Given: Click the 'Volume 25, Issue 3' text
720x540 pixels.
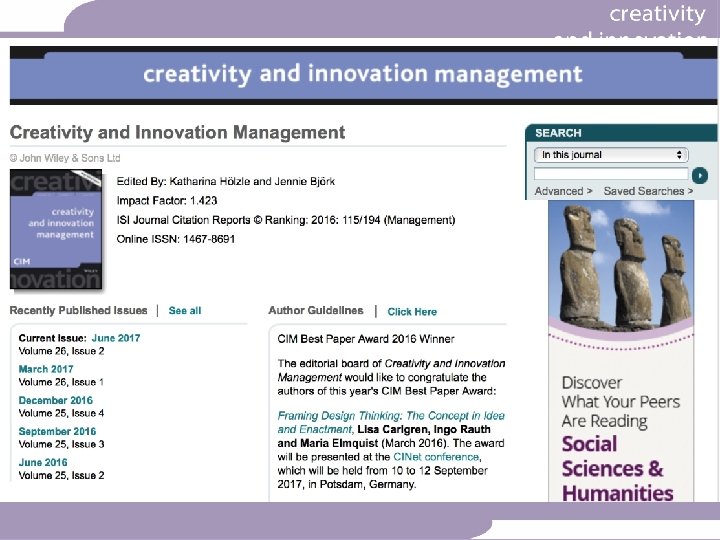Looking at the screenshot, I should tap(62, 444).
